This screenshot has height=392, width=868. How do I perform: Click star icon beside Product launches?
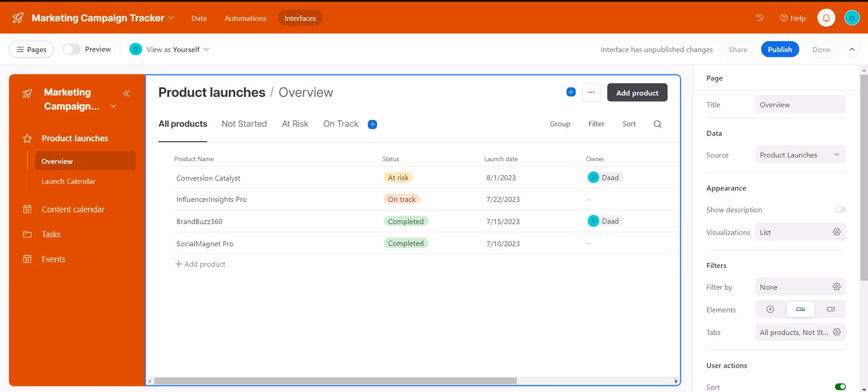(x=27, y=139)
